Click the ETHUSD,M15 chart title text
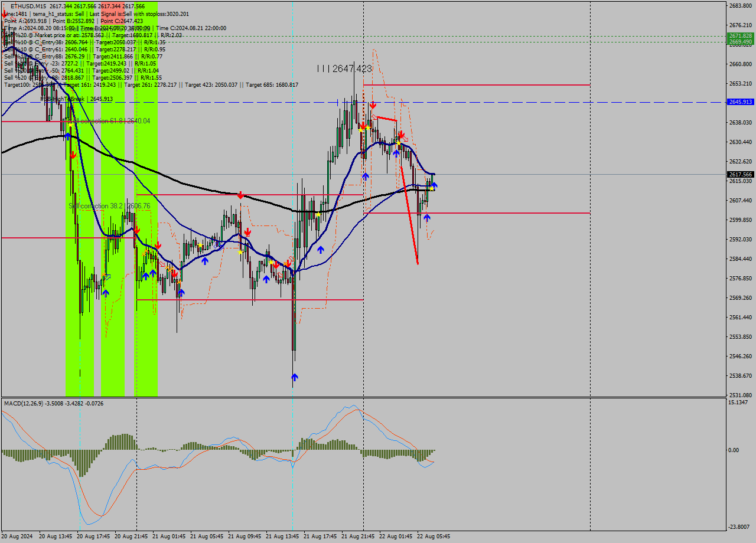This screenshot has height=543, width=756. [x=28, y=6]
